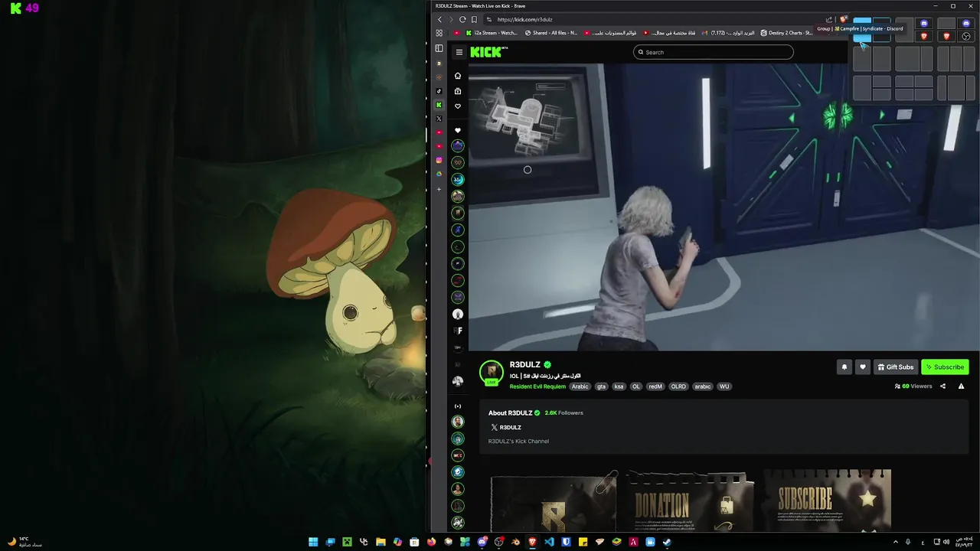Open the i2a Stream bookmark
980x551 pixels.
click(x=492, y=33)
